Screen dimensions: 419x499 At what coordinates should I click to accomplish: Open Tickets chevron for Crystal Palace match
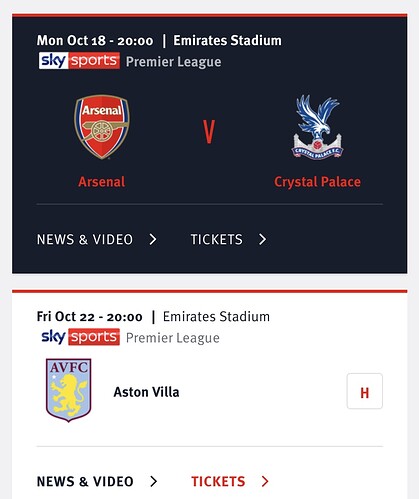pyautogui.click(x=263, y=239)
